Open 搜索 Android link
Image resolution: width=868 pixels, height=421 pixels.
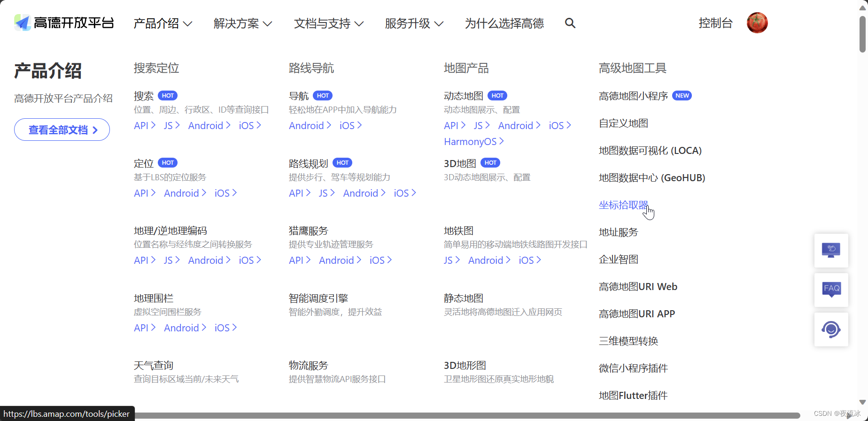pyautogui.click(x=209, y=126)
